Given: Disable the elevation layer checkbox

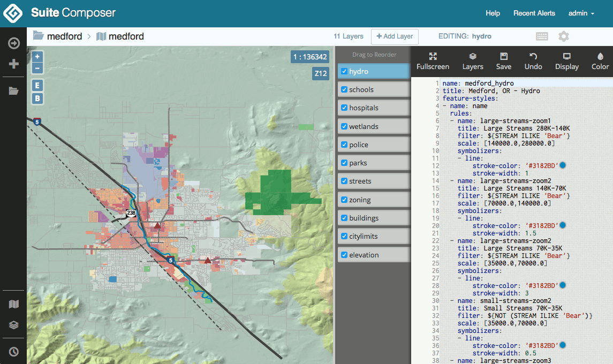Looking at the screenshot, I should 344,255.
